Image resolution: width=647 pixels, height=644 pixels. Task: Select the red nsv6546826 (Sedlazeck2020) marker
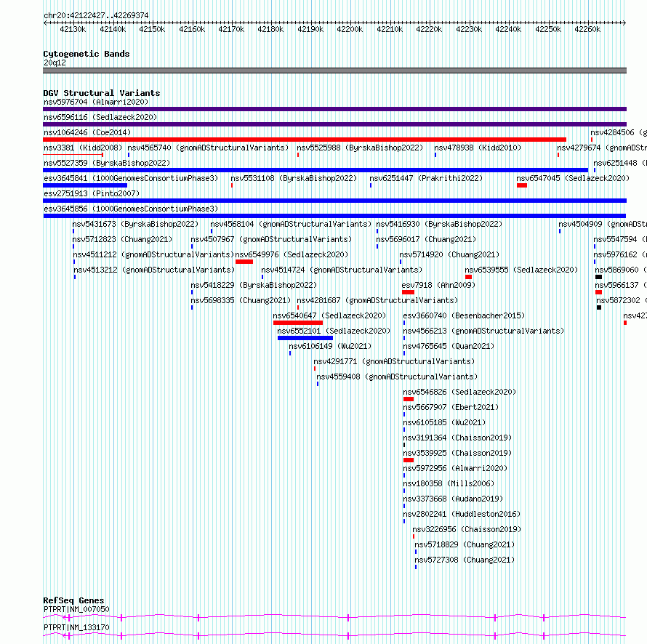(409, 399)
